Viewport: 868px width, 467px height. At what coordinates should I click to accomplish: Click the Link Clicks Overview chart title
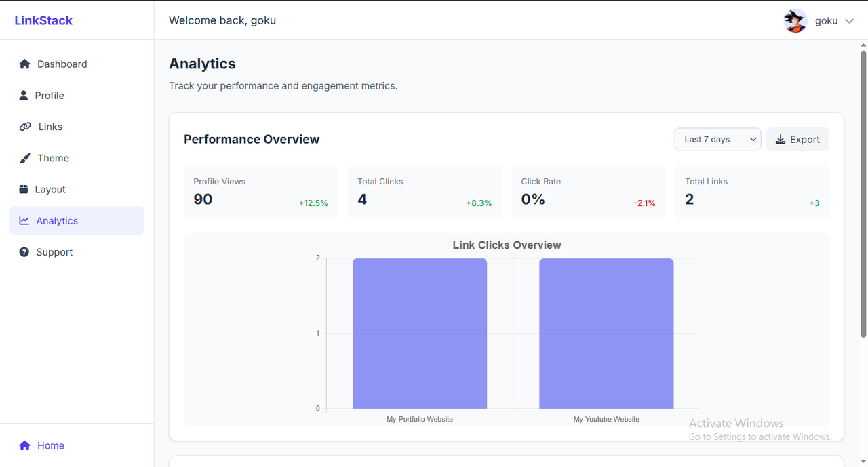507,245
